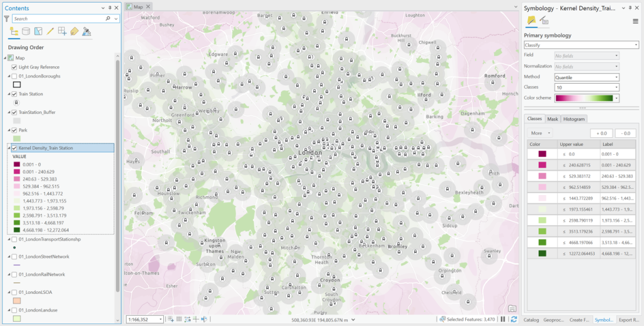Click the refresh map icon
644x326 pixels.
click(x=514, y=320)
